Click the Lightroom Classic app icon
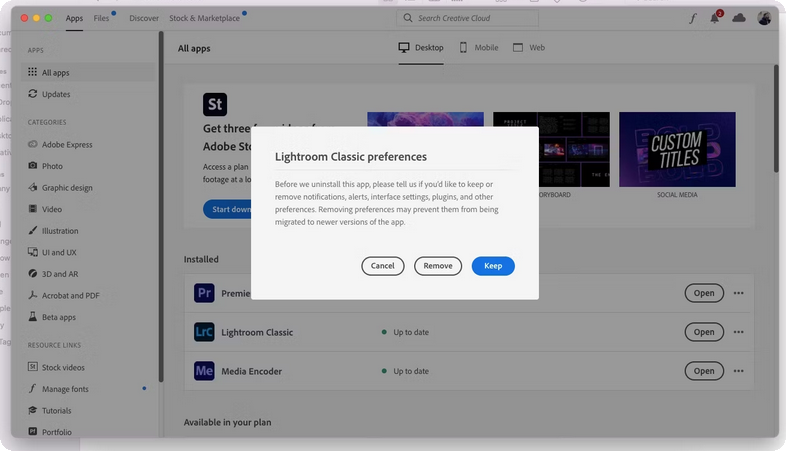786x451 pixels. [x=205, y=332]
